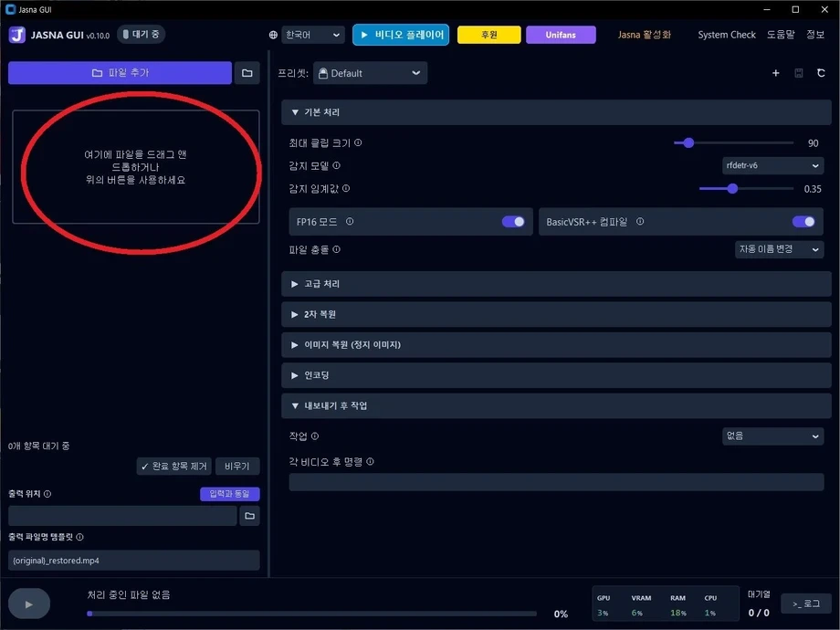840x630 pixels.
Task: Click the Jasna GUI title bar icon
Action: point(10,10)
